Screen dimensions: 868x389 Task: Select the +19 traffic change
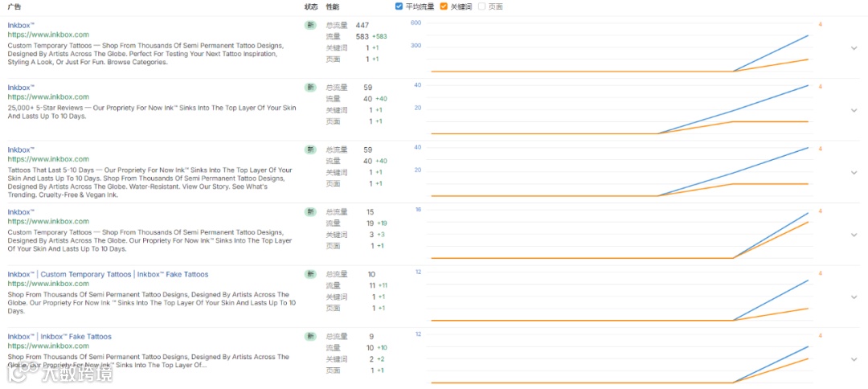[x=382, y=223]
